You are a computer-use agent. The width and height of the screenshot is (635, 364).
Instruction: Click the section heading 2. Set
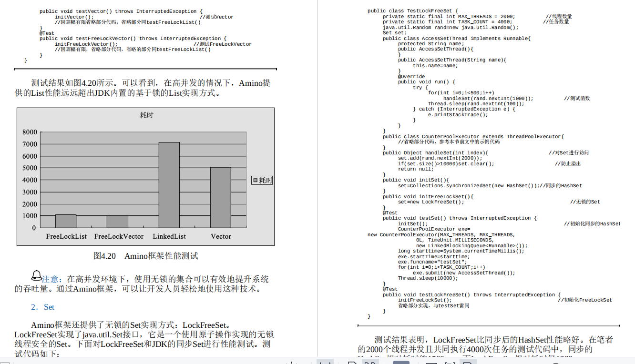pyautogui.click(x=43, y=307)
